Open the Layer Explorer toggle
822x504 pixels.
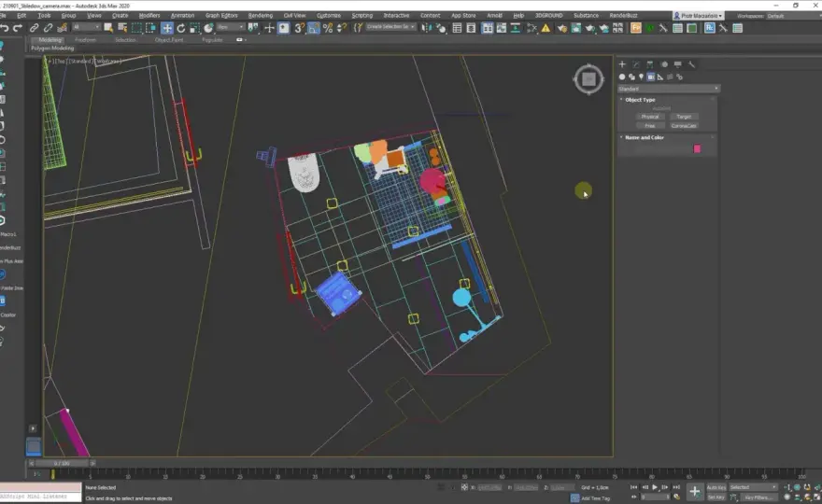point(471,28)
